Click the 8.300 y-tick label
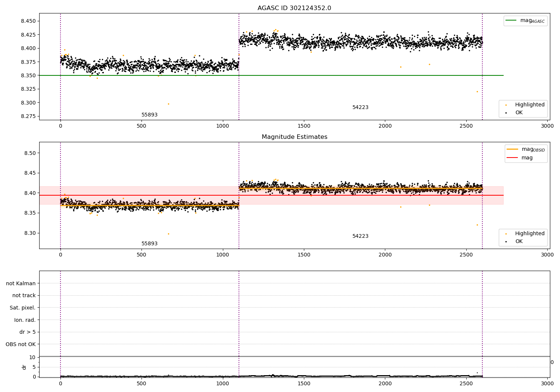Viewport: 560px width, 392px height. 28,103
